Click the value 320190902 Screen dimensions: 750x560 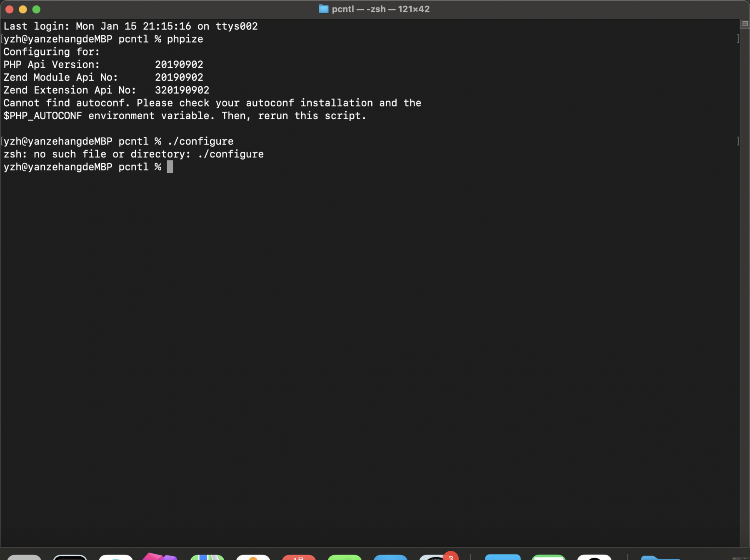coord(182,90)
